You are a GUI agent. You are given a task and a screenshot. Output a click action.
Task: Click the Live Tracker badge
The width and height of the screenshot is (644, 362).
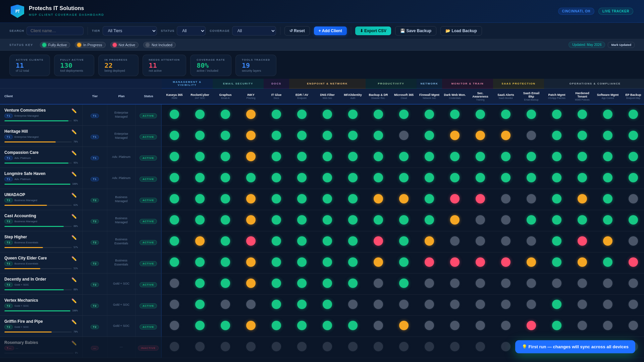[616, 11]
